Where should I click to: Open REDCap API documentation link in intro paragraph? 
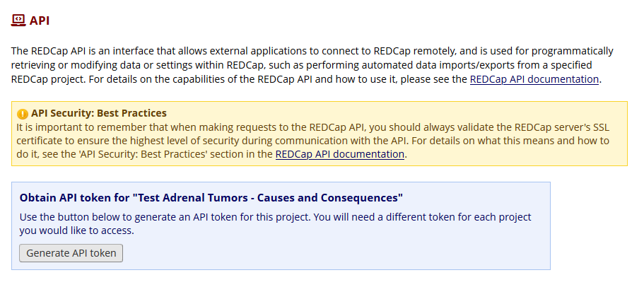click(x=534, y=79)
